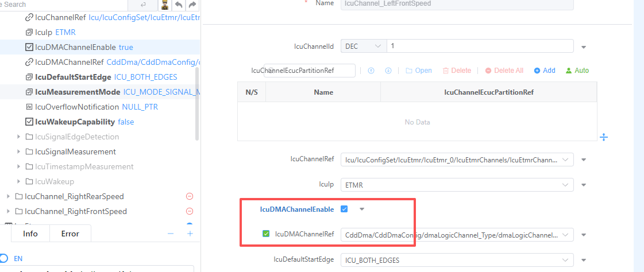Switch to the Info tab
The width and height of the screenshot is (644, 272).
click(x=30, y=234)
